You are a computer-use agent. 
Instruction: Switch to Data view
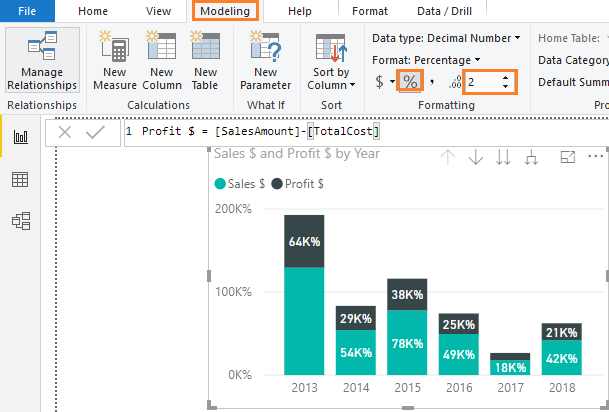tap(20, 179)
